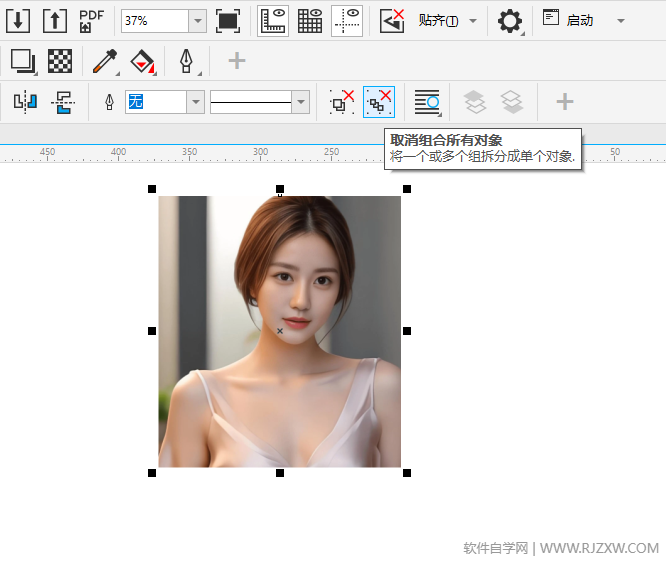Toggle the snap off icon

coord(392,21)
